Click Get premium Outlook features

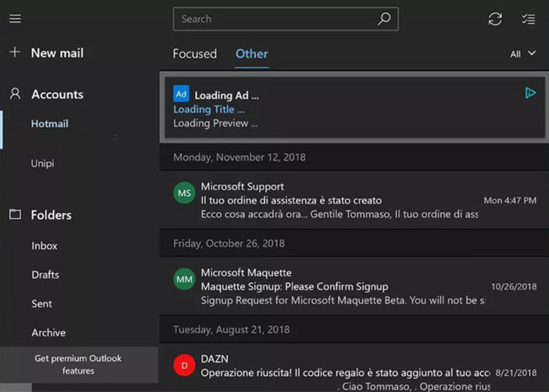pos(78,364)
